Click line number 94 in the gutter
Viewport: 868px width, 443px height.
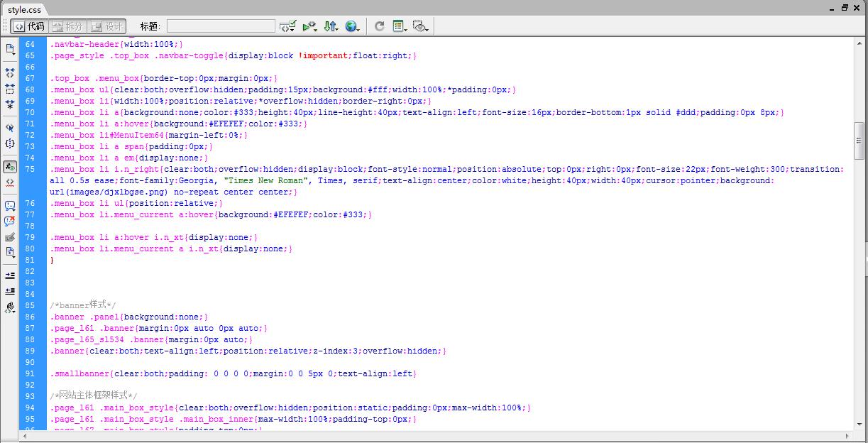click(29, 408)
